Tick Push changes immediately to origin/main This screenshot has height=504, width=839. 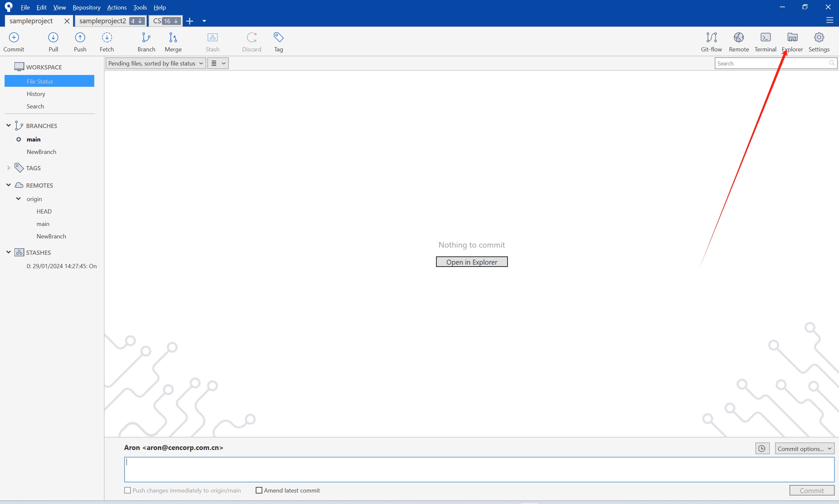coord(128,490)
